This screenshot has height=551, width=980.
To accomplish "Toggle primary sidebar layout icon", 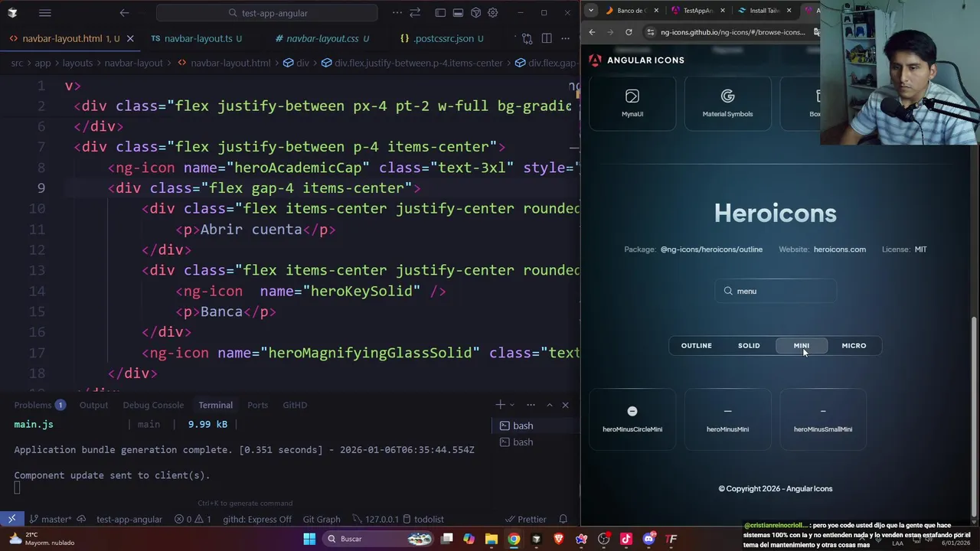I will pos(440,13).
